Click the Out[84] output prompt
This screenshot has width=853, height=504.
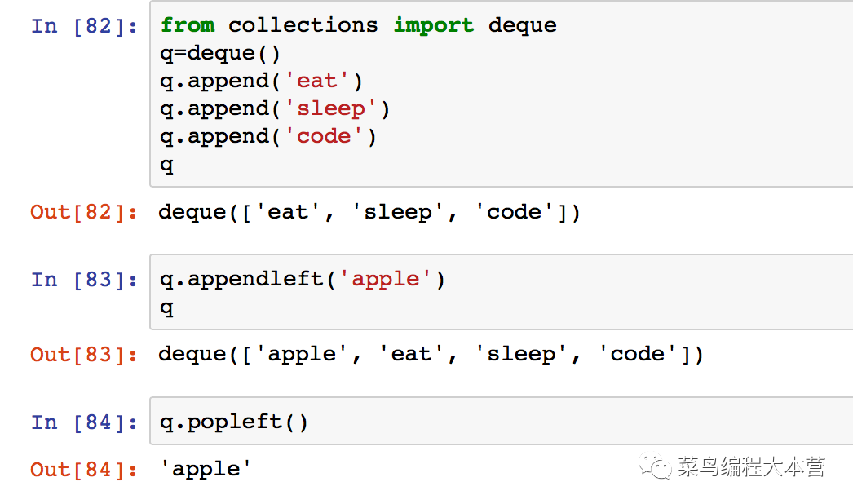coord(84,470)
